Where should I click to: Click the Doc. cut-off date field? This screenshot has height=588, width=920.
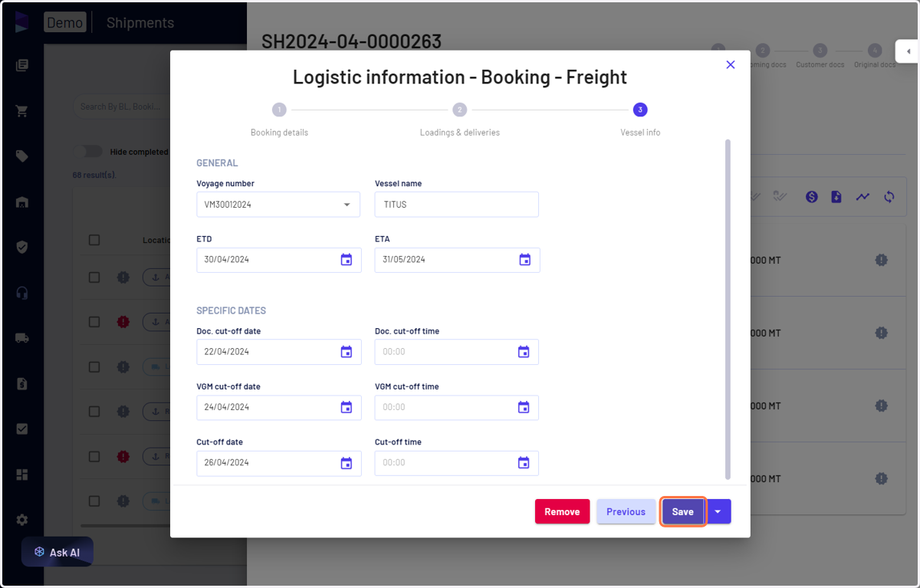coord(279,352)
